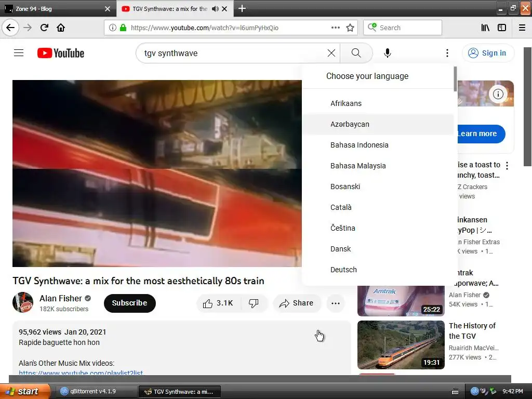
Task: Choose Dansk language
Action: point(378,249)
